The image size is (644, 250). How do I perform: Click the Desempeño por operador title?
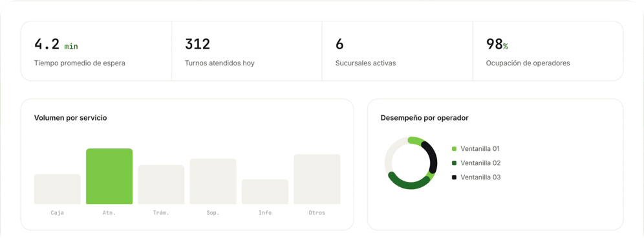point(425,118)
